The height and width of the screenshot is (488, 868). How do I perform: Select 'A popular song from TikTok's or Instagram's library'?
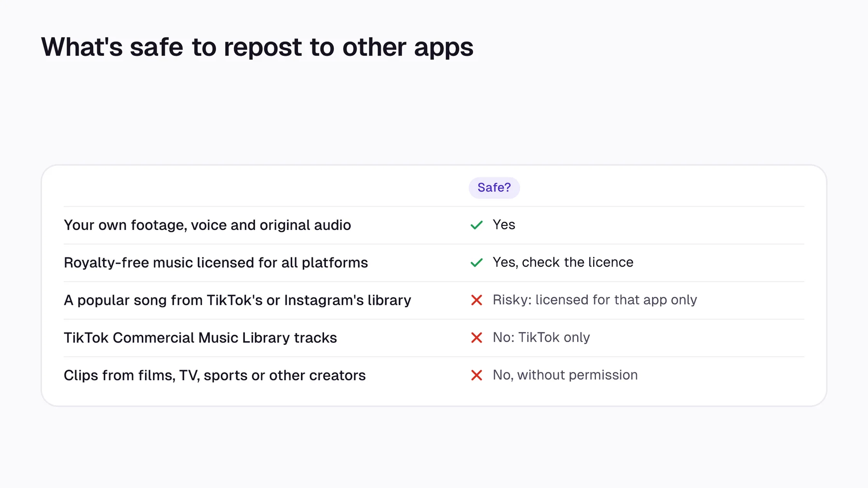[x=237, y=300]
